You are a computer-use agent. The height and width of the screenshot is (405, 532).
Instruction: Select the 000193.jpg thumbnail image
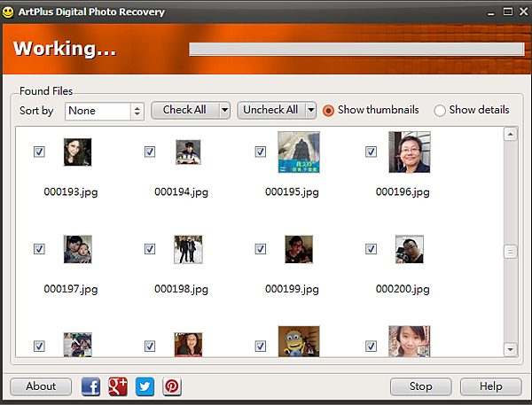[x=78, y=152]
